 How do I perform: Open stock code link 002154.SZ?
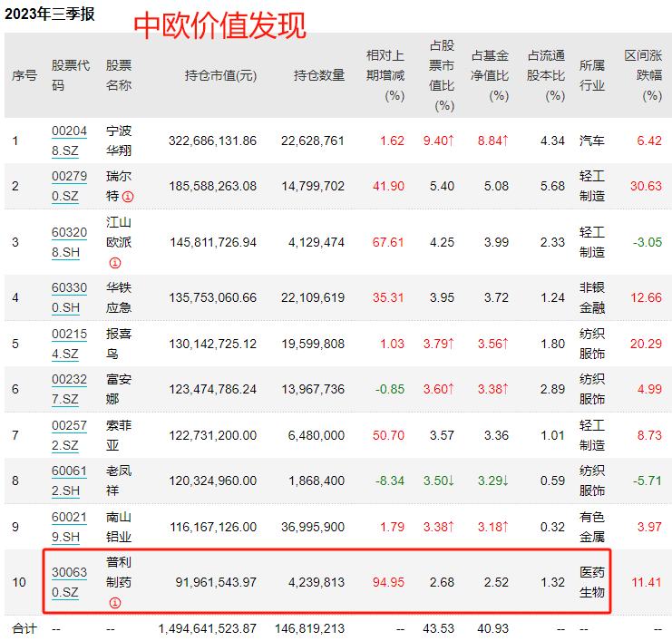pos(69,344)
